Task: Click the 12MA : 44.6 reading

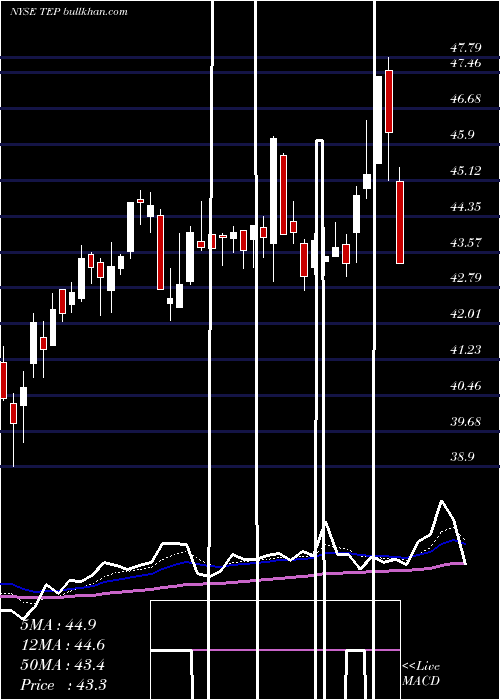Action: pyautogui.click(x=63, y=645)
